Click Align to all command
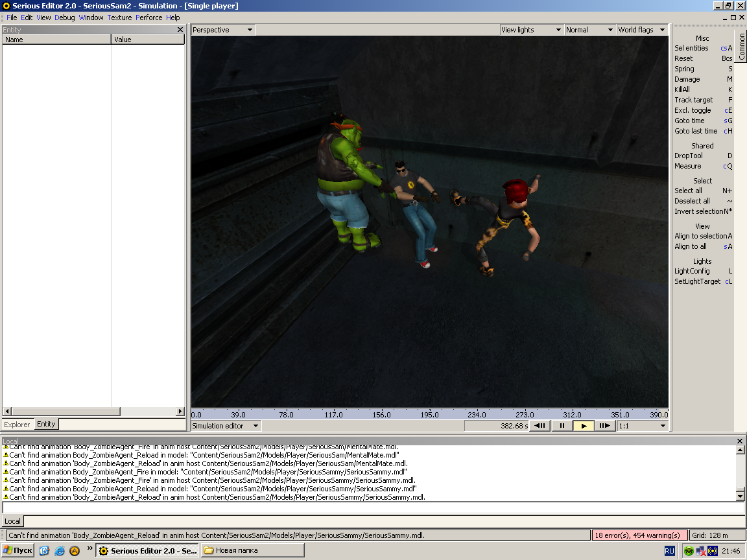 point(703,247)
